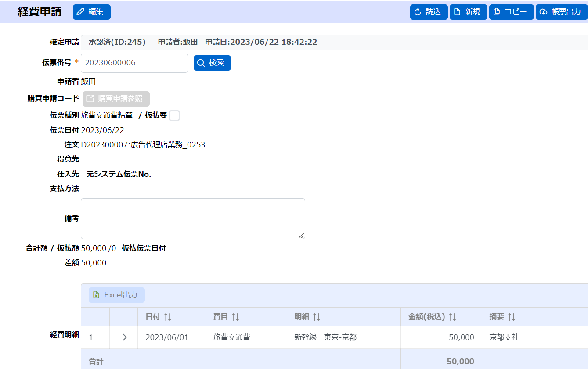The height and width of the screenshot is (369, 588).
Task: Click into the 備考 text area
Action: coord(193,219)
